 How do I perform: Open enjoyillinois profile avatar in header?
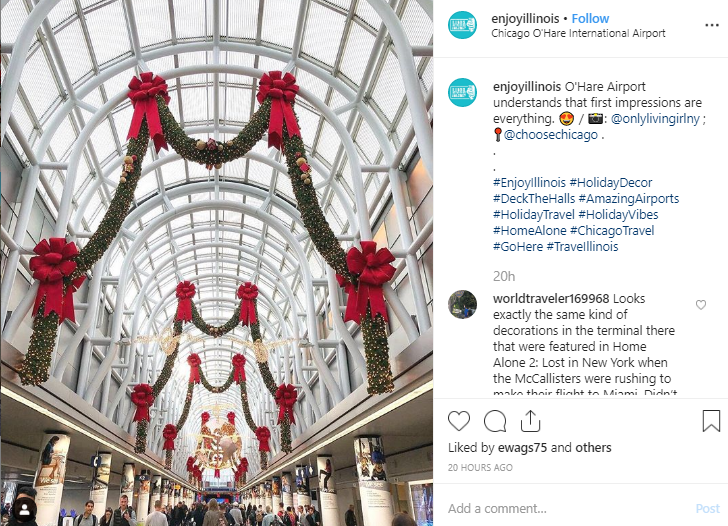pyautogui.click(x=462, y=25)
